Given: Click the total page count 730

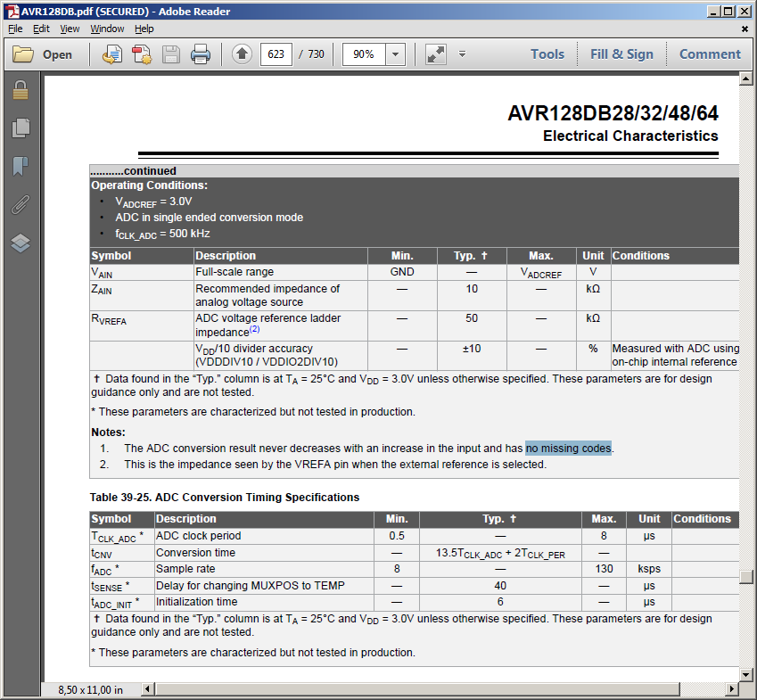Looking at the screenshot, I should pos(317,54).
